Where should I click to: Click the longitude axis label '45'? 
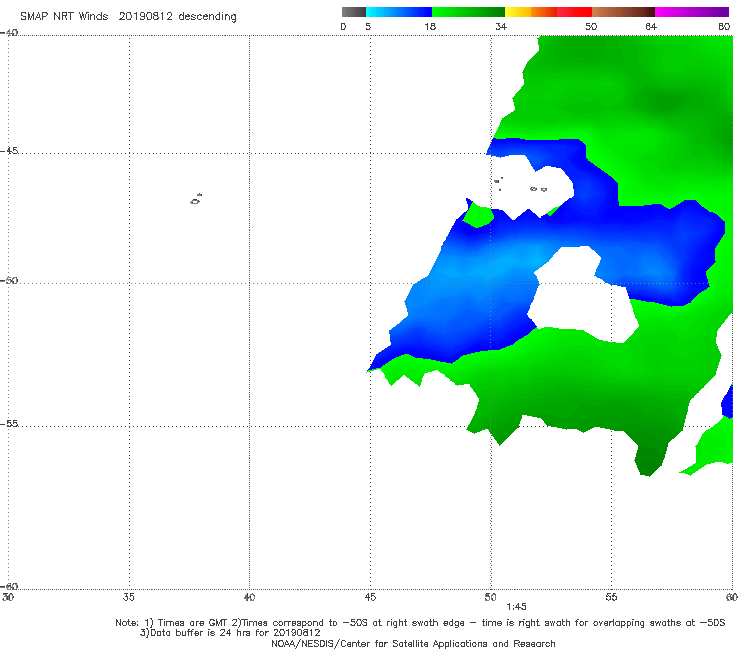click(370, 597)
